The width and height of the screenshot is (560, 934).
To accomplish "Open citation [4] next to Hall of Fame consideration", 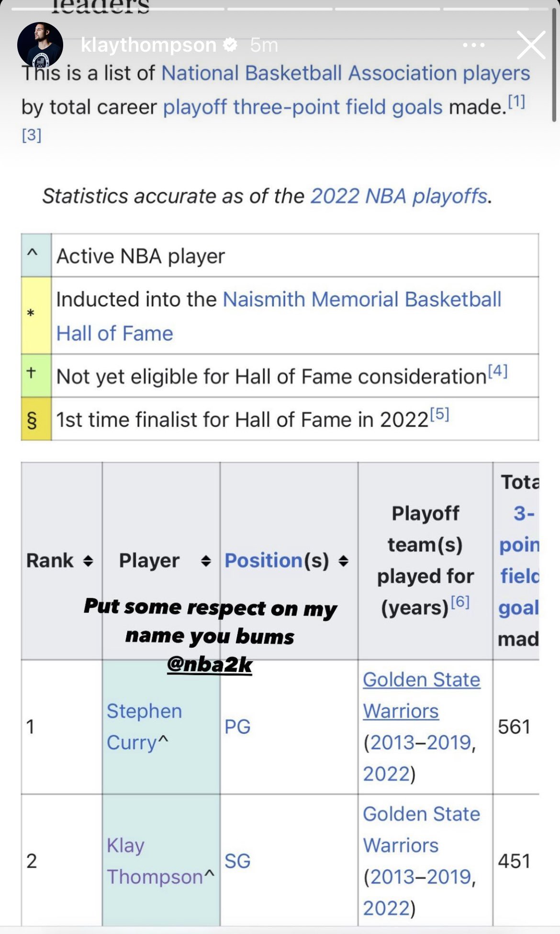I will click(x=498, y=371).
